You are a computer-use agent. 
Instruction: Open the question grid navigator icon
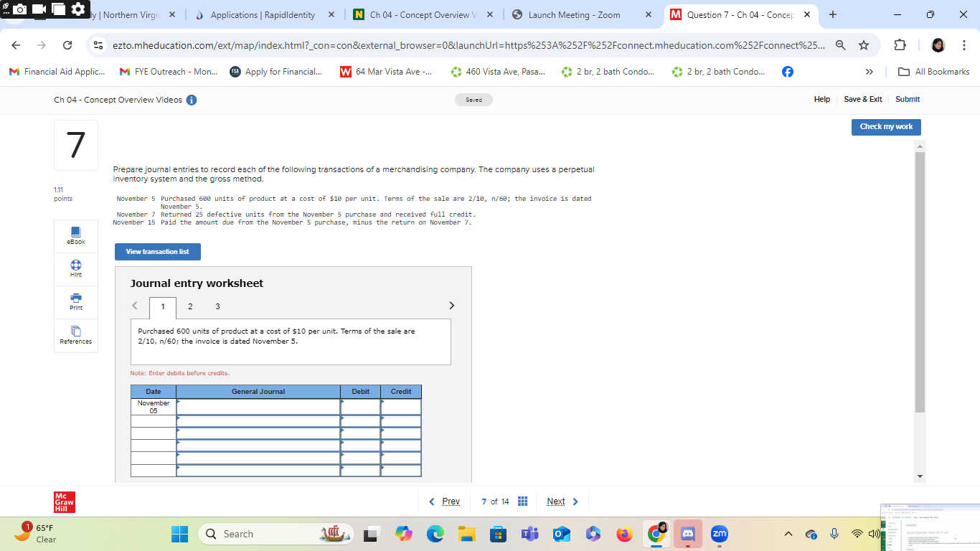[x=523, y=501]
